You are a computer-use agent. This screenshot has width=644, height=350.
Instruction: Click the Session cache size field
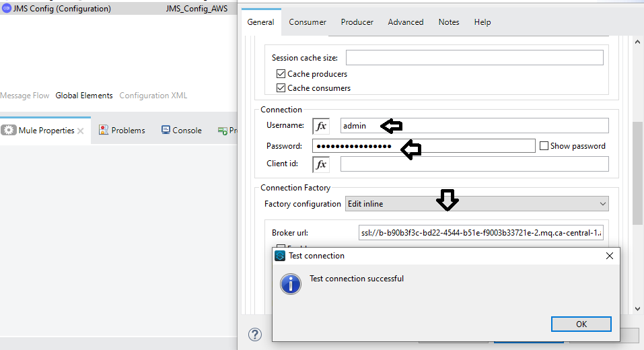pos(474,57)
